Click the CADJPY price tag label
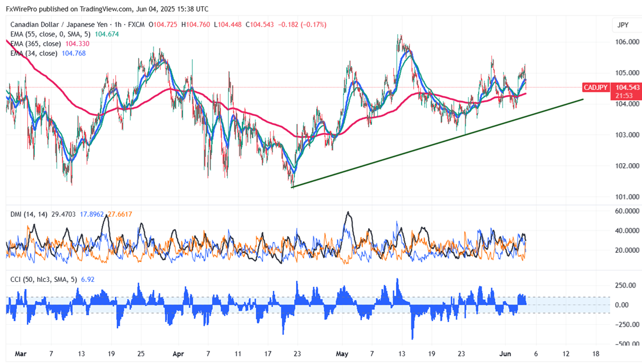642x364 pixels. tap(596, 87)
